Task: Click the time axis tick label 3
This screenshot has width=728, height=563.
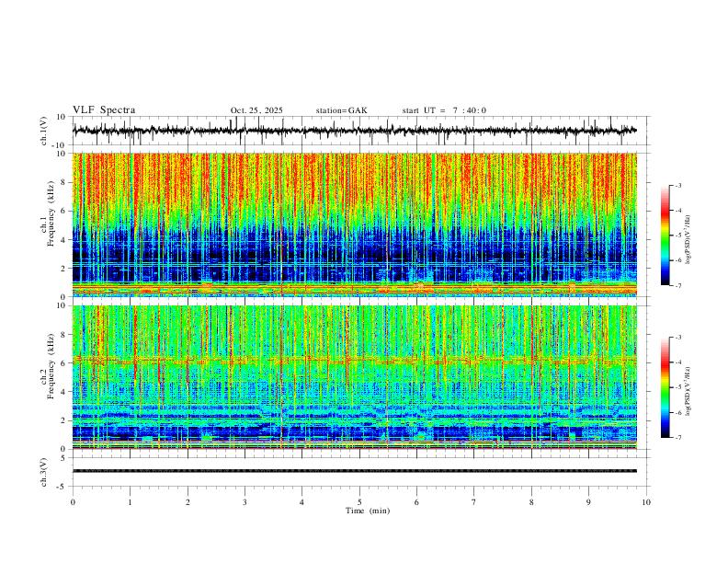Action: click(245, 502)
